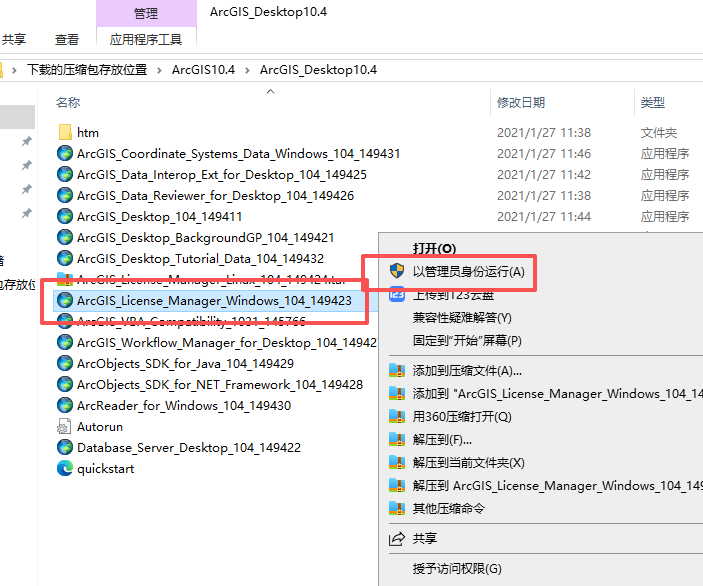Select the file named Autorun
The image size is (703, 586).
(100, 426)
